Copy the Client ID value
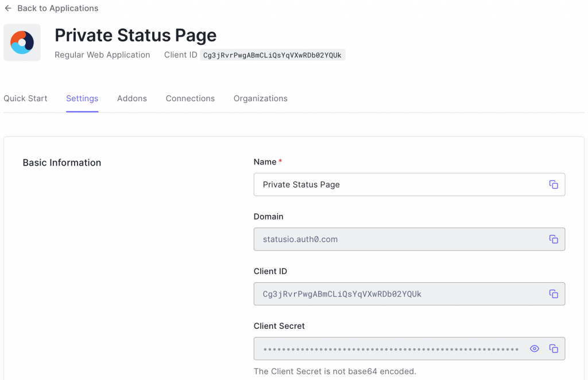Viewport: 588px width, 380px height. [x=554, y=294]
